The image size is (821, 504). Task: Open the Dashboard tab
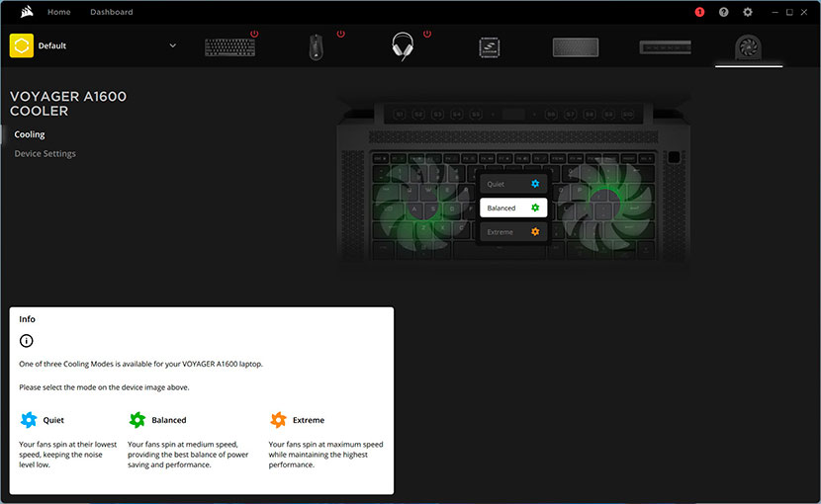click(112, 12)
